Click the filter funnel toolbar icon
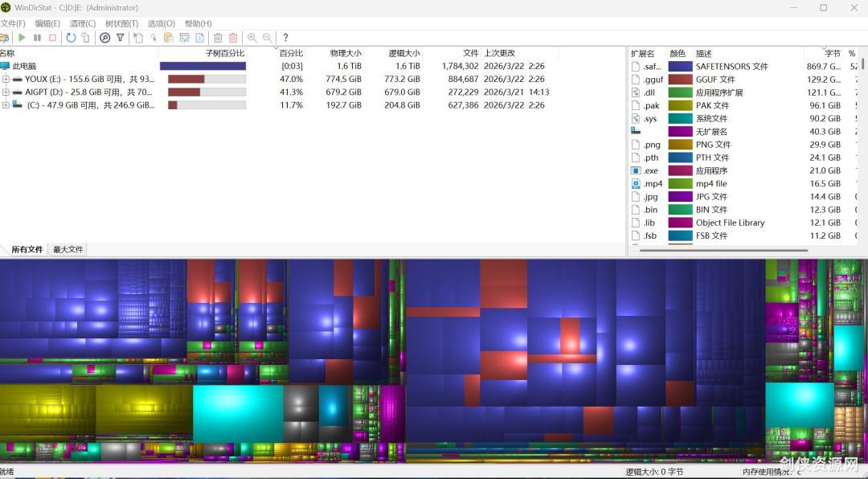This screenshot has height=479, width=868. [121, 38]
